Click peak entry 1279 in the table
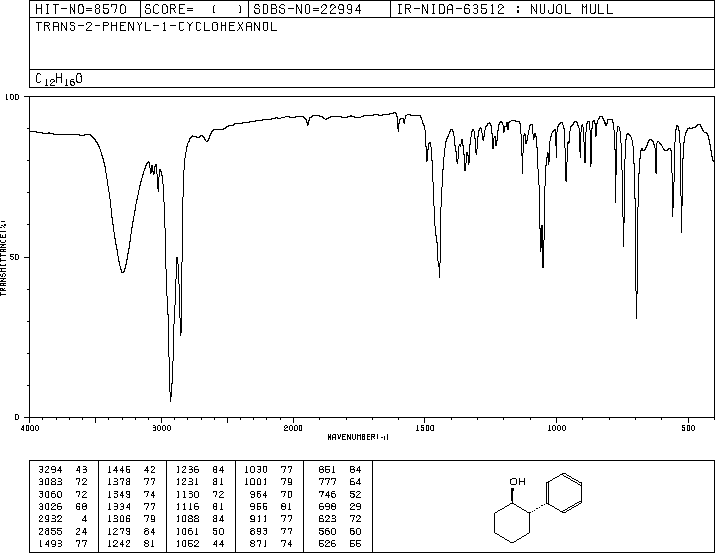Image resolution: width=715 pixels, height=553 pixels. [x=119, y=531]
